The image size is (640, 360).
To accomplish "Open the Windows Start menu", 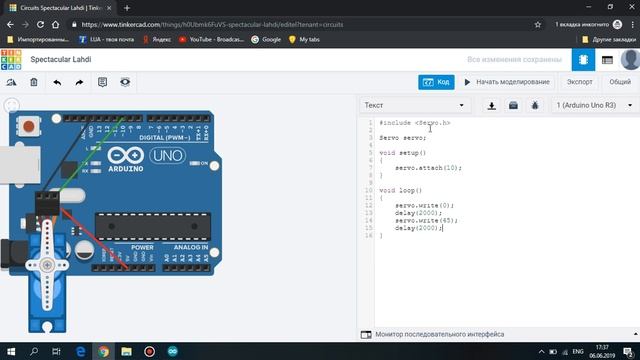I will (11, 351).
